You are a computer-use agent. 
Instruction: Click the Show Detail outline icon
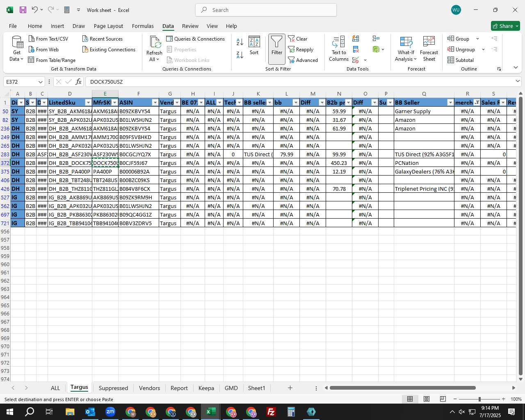click(495, 39)
